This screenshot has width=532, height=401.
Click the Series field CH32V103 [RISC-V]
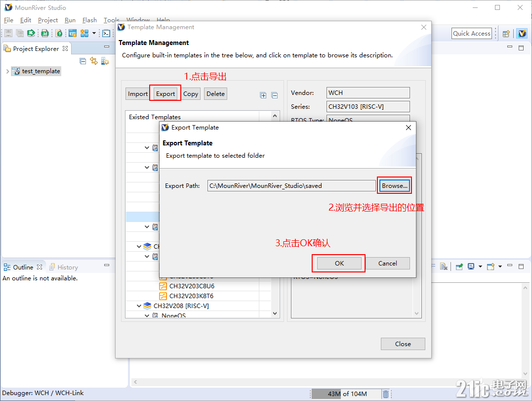click(368, 107)
